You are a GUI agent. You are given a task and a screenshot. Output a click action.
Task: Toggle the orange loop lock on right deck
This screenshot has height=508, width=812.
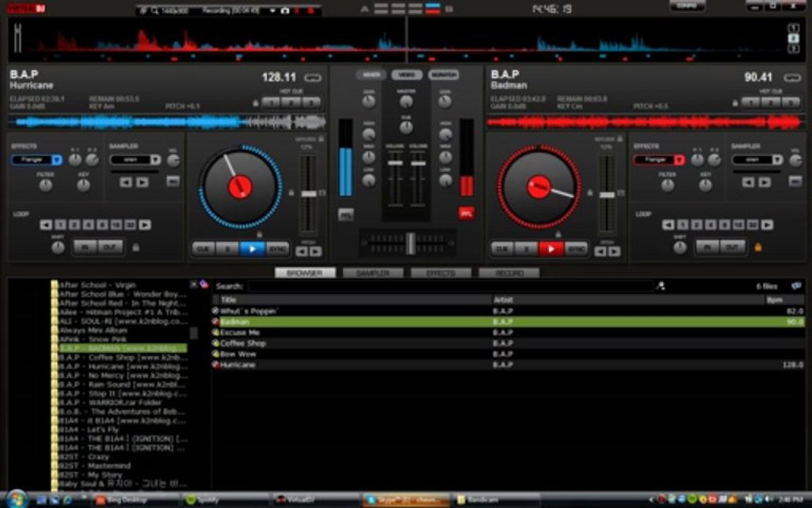point(758,247)
